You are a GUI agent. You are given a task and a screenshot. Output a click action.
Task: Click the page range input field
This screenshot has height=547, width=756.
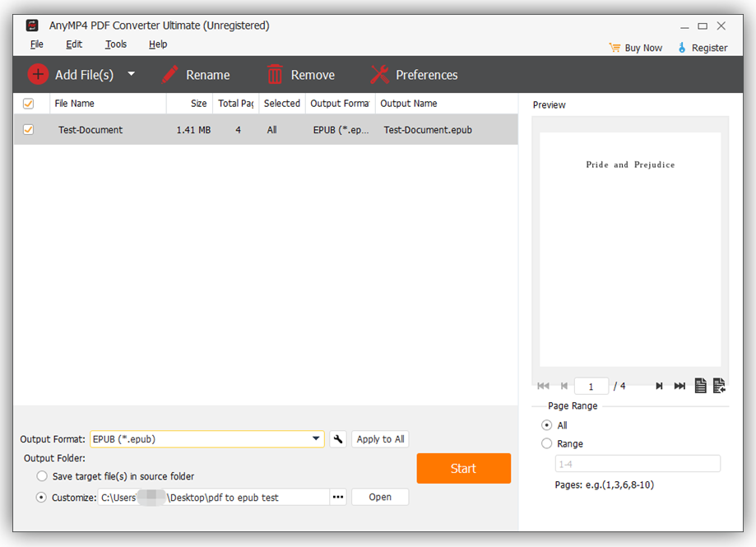[638, 464]
